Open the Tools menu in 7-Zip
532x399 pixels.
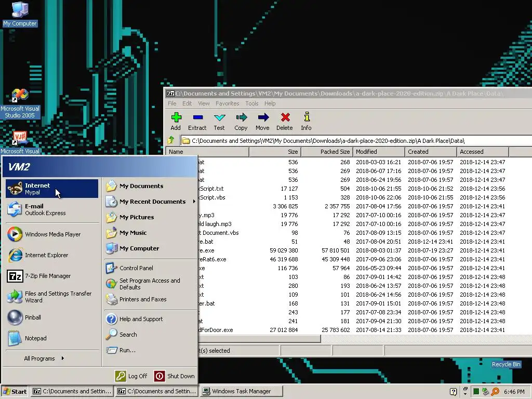point(252,103)
